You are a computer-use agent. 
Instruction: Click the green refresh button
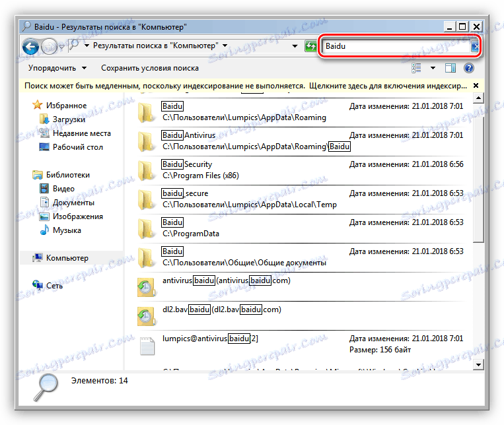310,46
